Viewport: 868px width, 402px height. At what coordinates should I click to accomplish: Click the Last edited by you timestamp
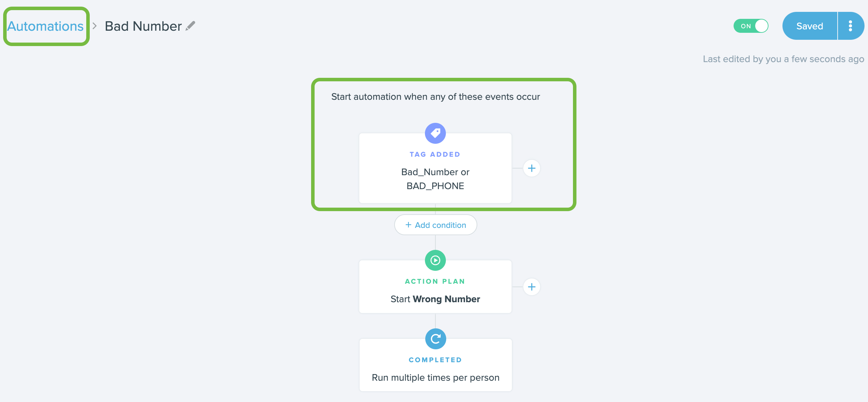pyautogui.click(x=783, y=59)
